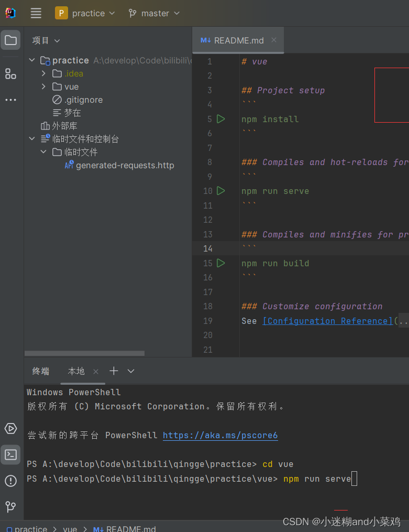Run npm run serve gutter arrow
The width and height of the screenshot is (409, 532).
coord(221,191)
